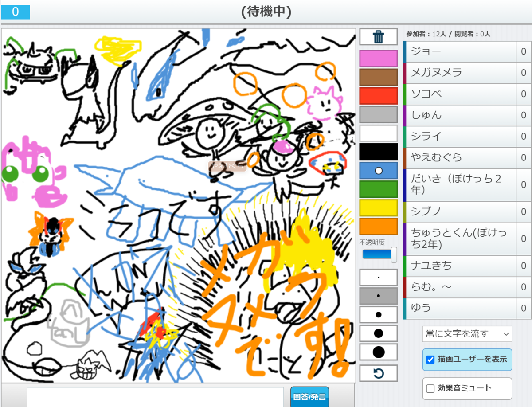Pick the yellow color swatch

[x=378, y=207]
